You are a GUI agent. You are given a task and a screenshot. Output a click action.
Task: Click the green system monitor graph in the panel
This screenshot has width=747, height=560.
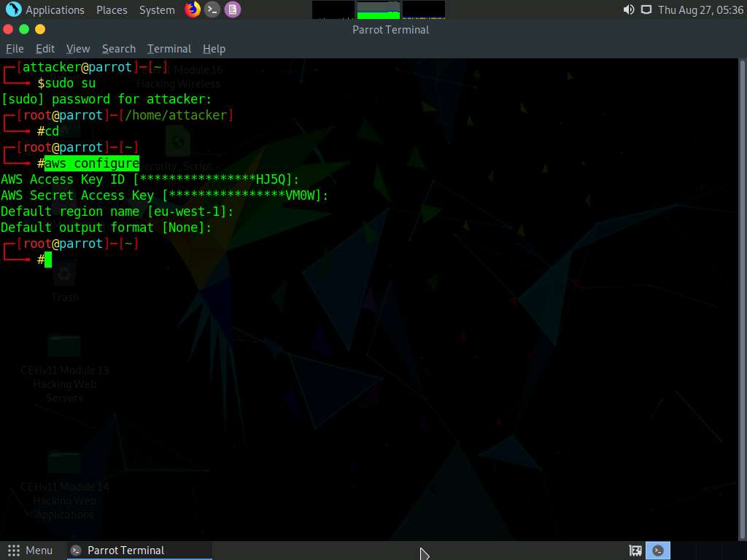pyautogui.click(x=378, y=9)
